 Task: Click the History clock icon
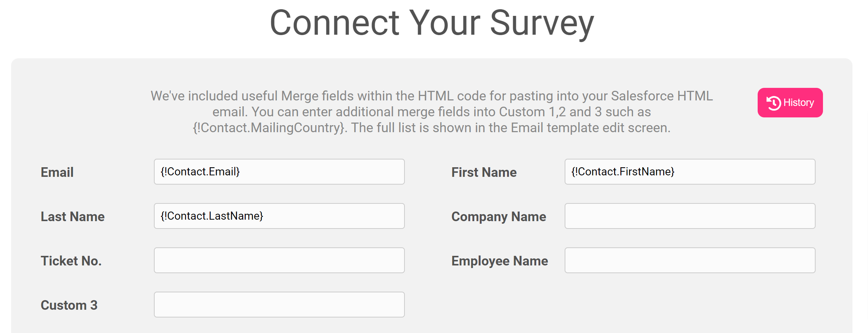pyautogui.click(x=774, y=103)
